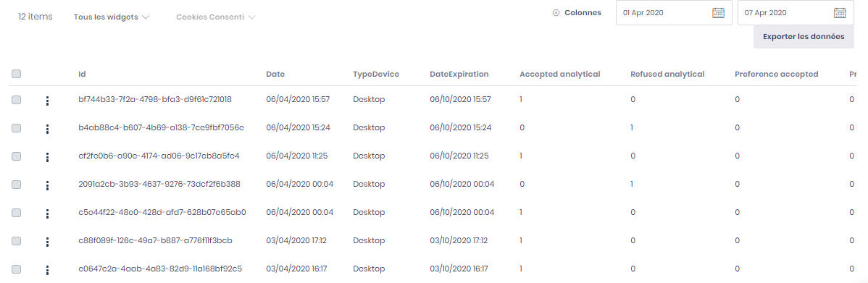Open the Cookies Consenti dropdown
The image size is (868, 283).
pos(215,17)
